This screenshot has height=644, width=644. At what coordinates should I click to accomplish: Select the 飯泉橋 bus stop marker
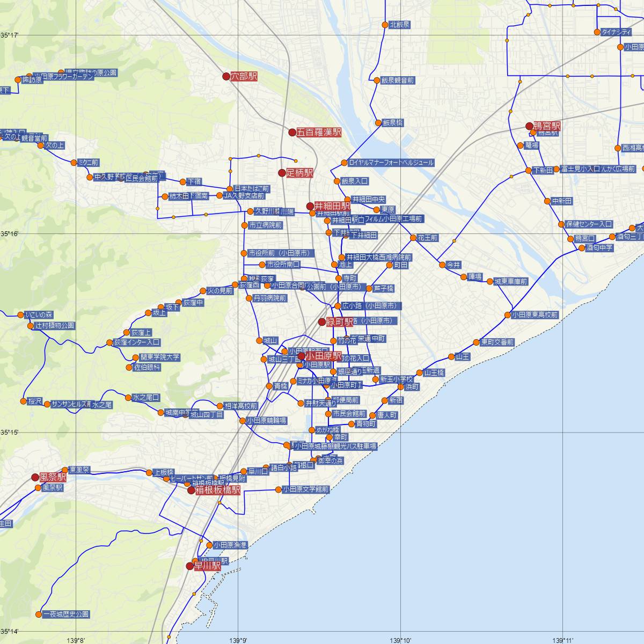[x=378, y=122]
